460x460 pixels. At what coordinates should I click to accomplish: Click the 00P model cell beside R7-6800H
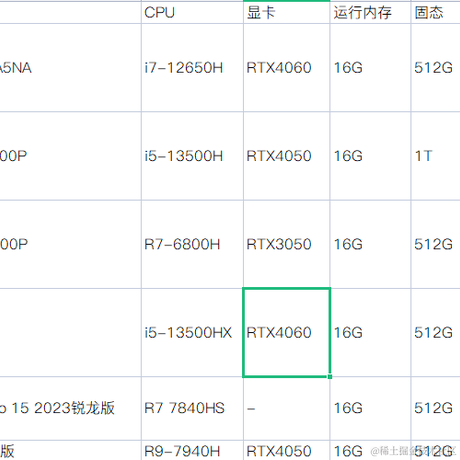coord(70,244)
